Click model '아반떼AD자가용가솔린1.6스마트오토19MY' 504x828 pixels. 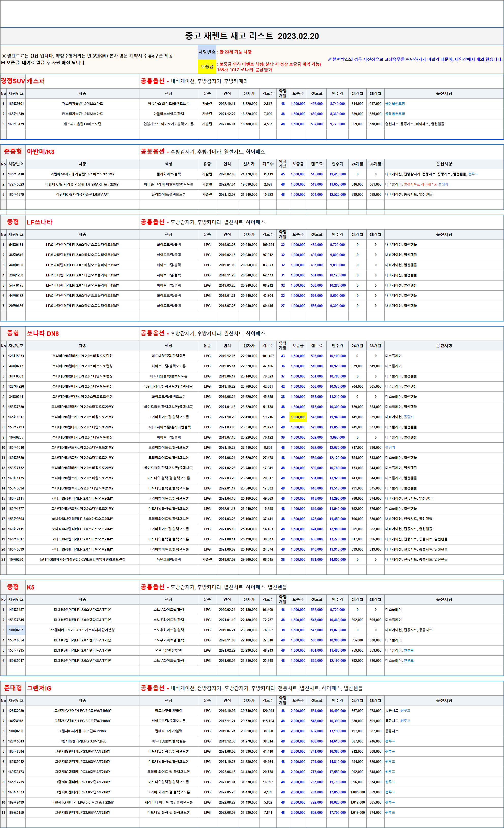pos(82,174)
